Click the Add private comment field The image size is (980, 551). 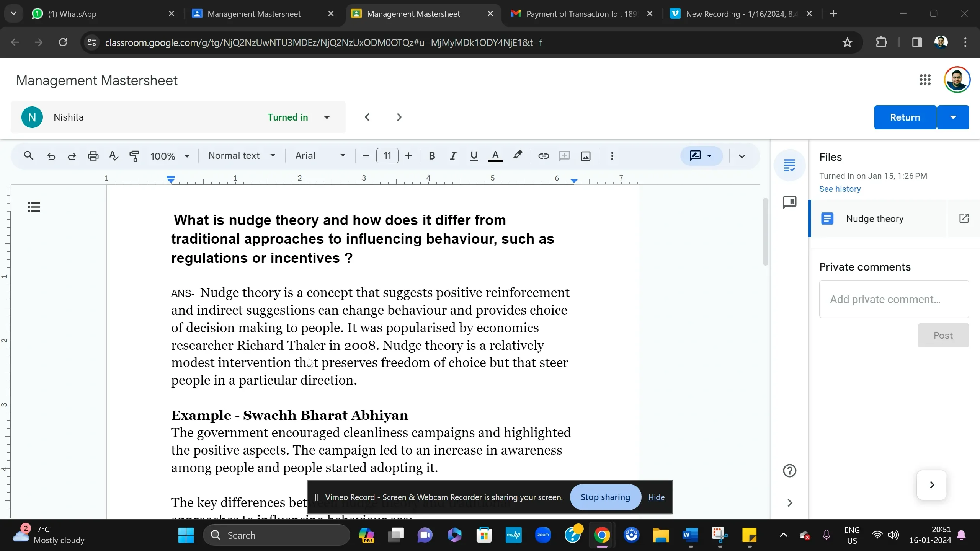tap(893, 299)
